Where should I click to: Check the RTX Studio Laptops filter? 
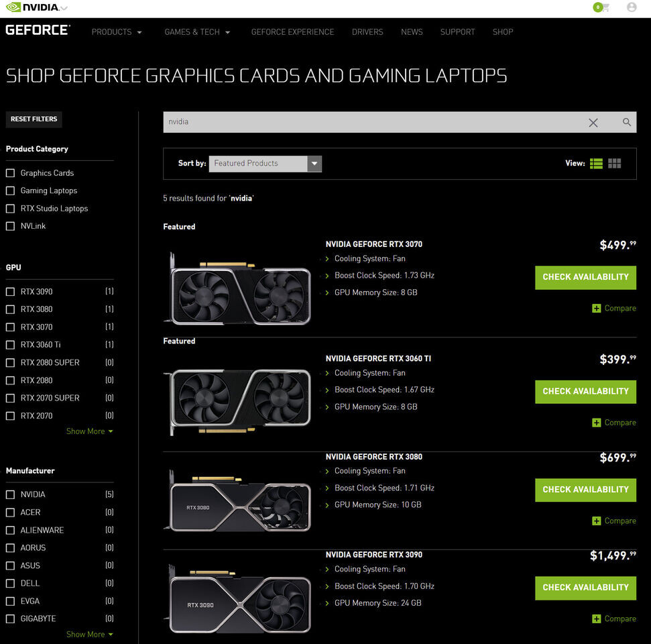[x=10, y=209]
